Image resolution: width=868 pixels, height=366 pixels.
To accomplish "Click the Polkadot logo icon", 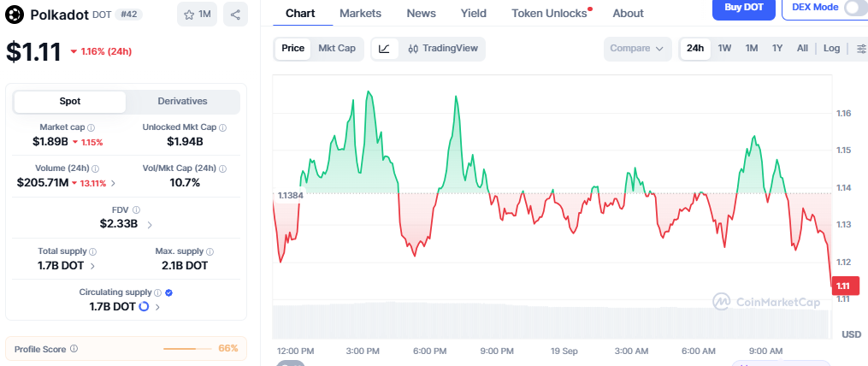I will [15, 15].
